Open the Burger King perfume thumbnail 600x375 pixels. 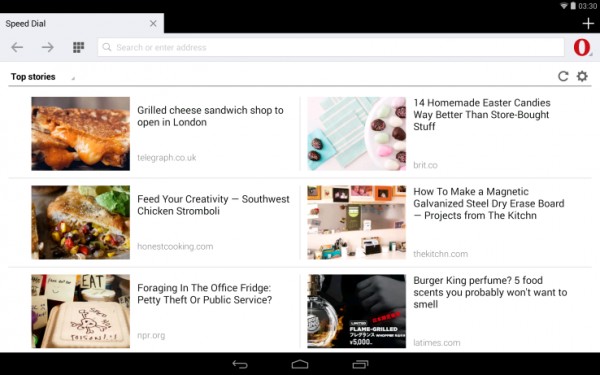pos(356,311)
